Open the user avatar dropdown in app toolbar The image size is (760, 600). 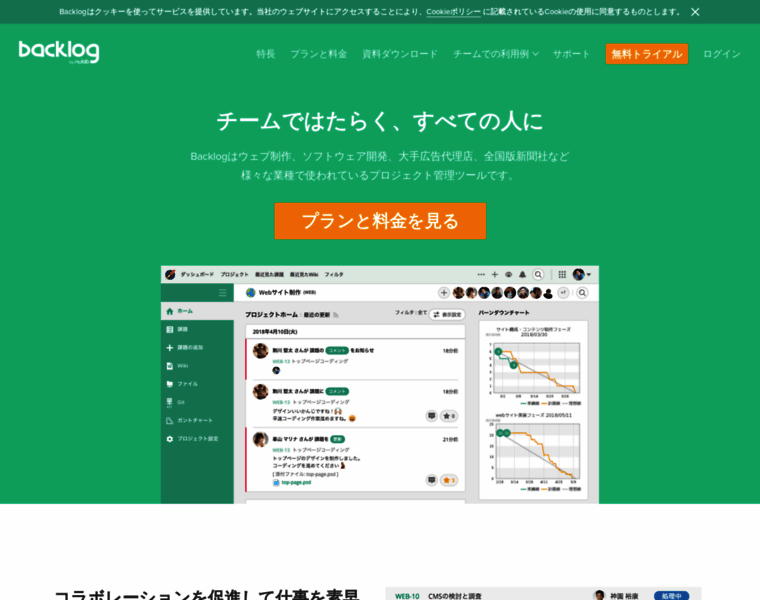(x=581, y=275)
